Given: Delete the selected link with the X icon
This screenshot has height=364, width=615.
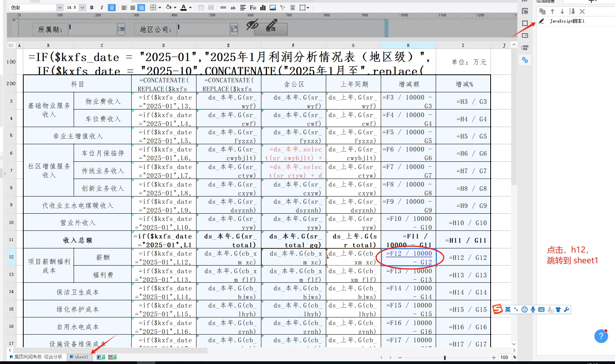Looking at the screenshot, I should coord(582,11).
